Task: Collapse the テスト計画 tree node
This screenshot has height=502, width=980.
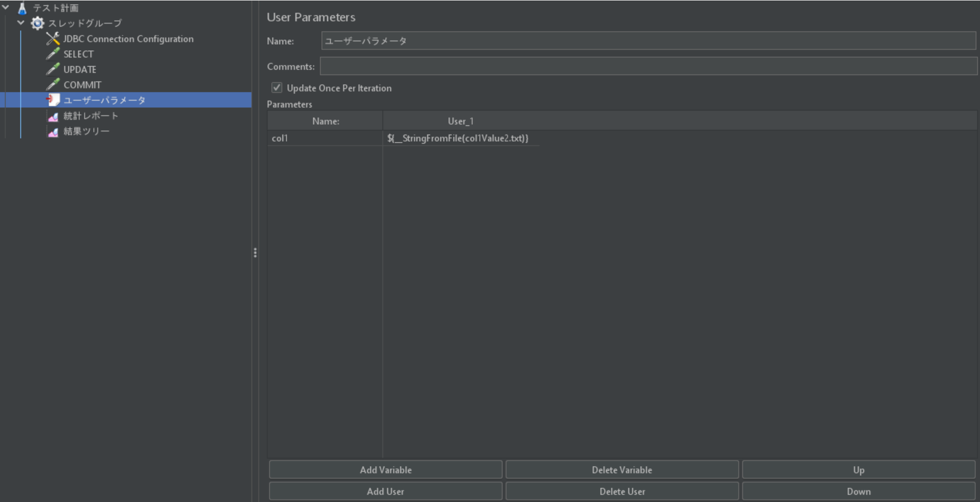Action: click(x=6, y=8)
